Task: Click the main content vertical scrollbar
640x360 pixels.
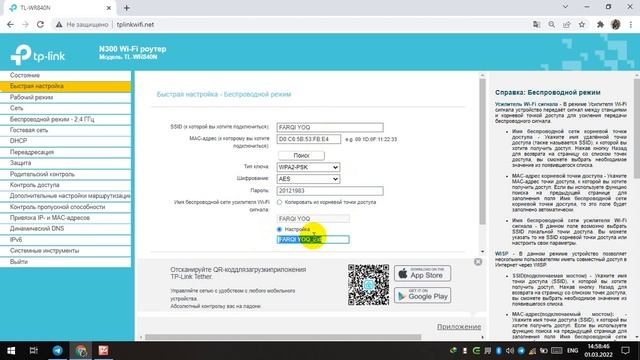Action: (482, 151)
